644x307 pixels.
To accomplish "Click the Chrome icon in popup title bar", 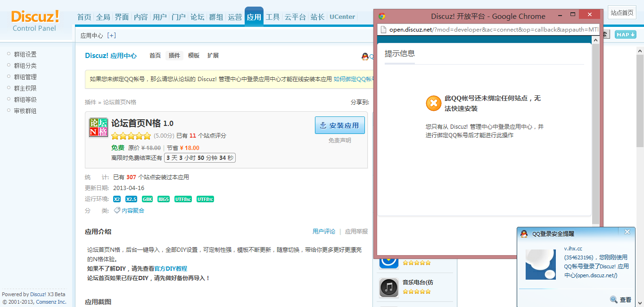I will coord(382,16).
